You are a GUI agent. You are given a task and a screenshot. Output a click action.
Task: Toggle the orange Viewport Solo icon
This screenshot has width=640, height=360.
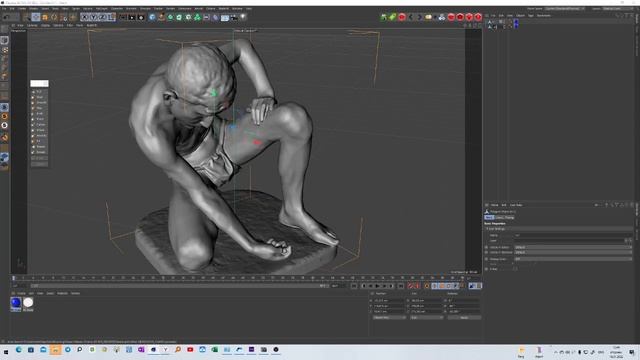pos(4,116)
